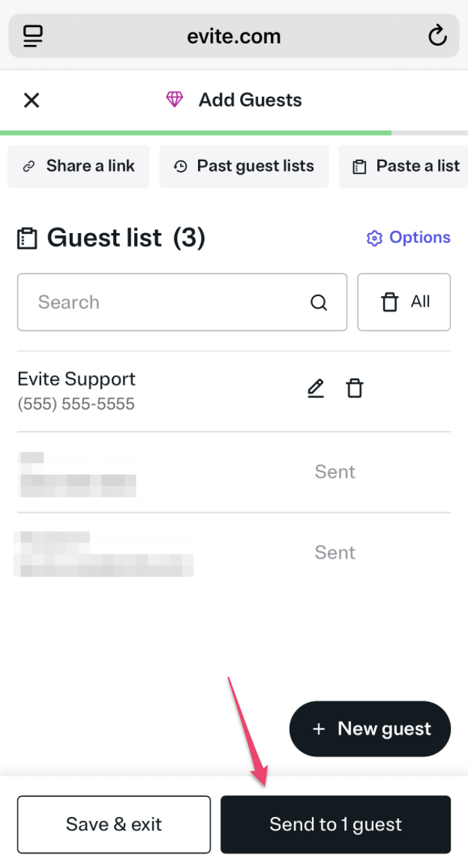This screenshot has width=468, height=868.
Task: Edit Evite Support guest with pencil icon
Action: pos(316,388)
